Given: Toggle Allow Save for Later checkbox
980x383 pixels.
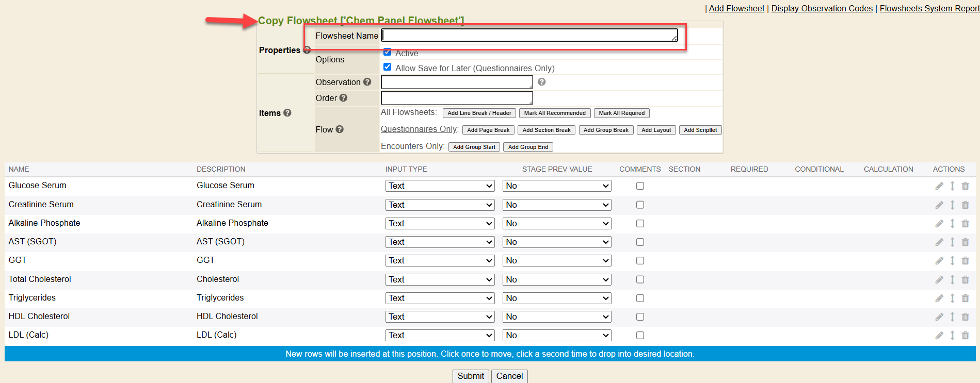Looking at the screenshot, I should (x=387, y=67).
